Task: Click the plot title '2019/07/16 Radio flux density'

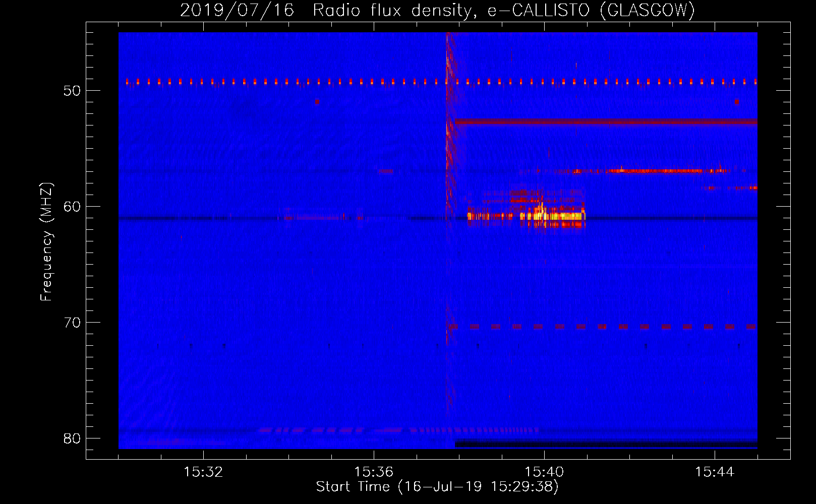Action: pos(437,10)
